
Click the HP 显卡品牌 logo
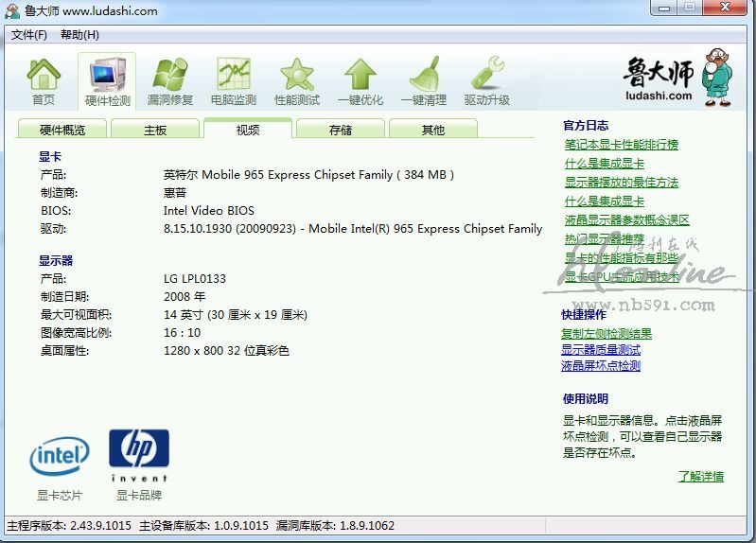tap(139, 455)
